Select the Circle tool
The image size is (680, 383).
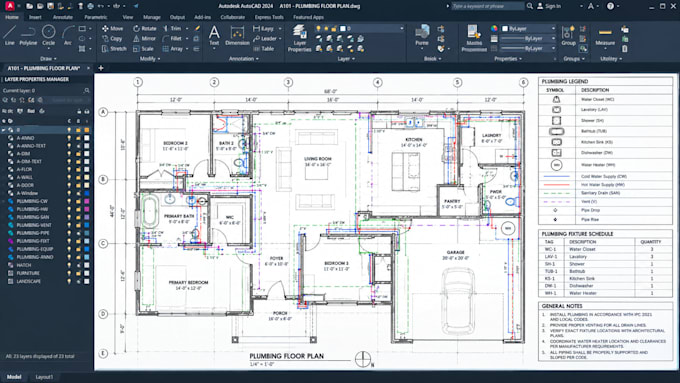click(x=49, y=35)
